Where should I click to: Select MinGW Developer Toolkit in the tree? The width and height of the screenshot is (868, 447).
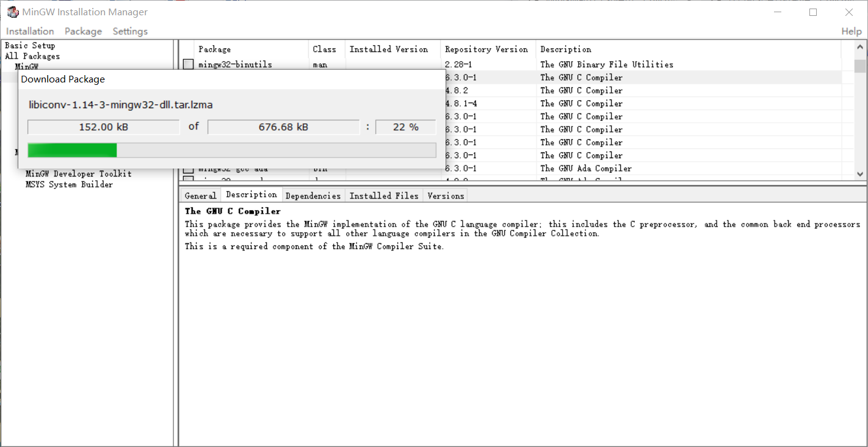(x=79, y=174)
